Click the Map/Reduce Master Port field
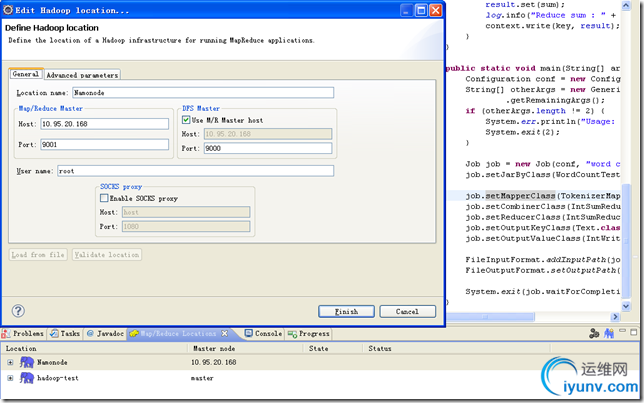The image size is (644, 403). click(104, 144)
